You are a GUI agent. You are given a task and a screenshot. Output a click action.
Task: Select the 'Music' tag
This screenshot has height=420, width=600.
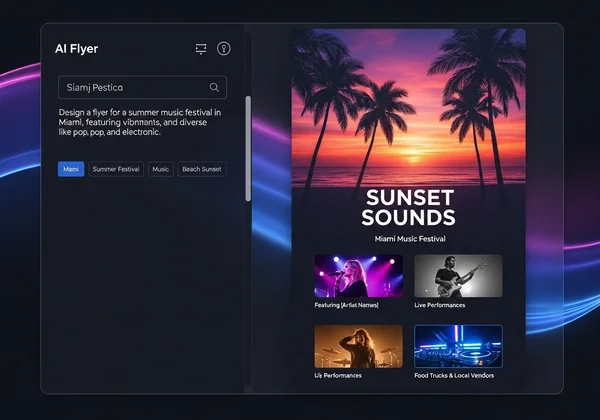click(161, 169)
